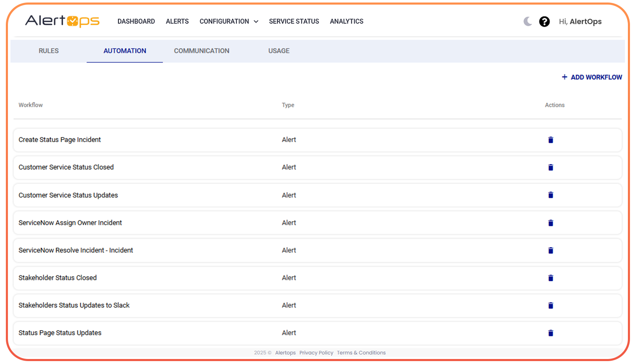
Task: Open the Privacy Policy link
Action: pos(316,352)
